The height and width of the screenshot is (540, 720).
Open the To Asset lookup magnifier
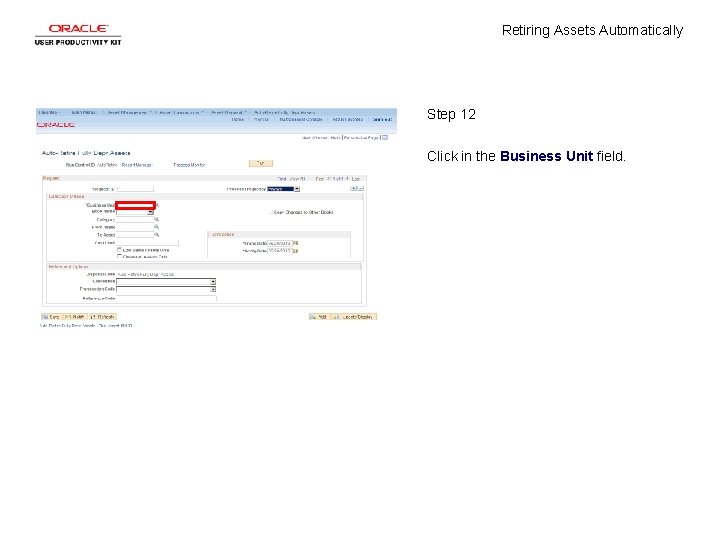pyautogui.click(x=157, y=235)
